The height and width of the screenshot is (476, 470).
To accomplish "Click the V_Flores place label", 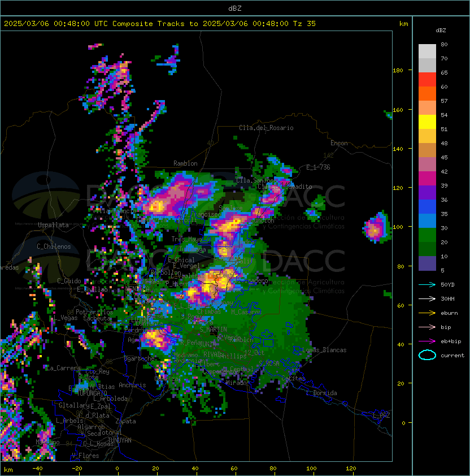I will pos(85,456).
